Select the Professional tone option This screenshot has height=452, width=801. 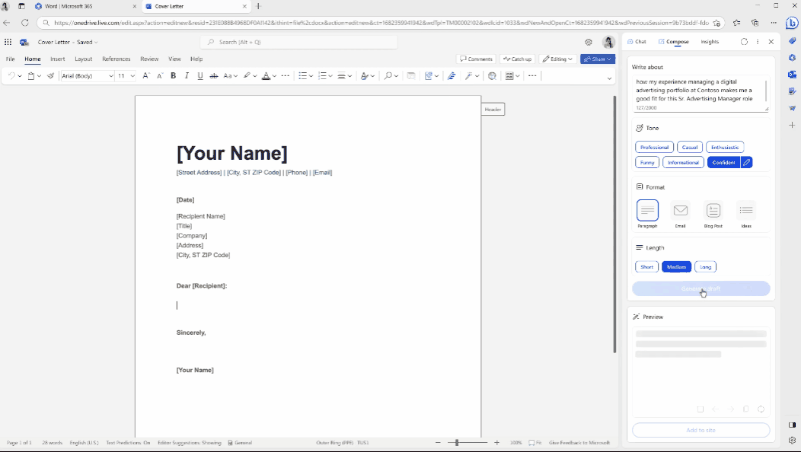click(x=654, y=147)
